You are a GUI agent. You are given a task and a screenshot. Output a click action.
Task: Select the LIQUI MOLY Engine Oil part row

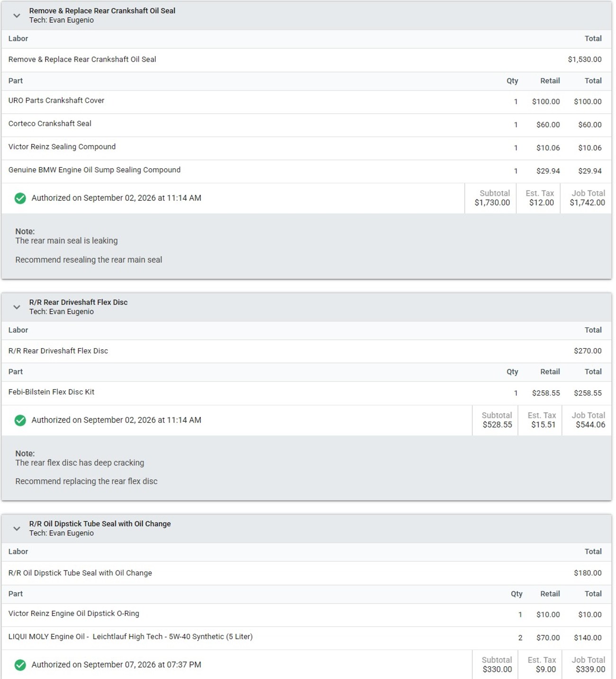pyautogui.click(x=306, y=638)
